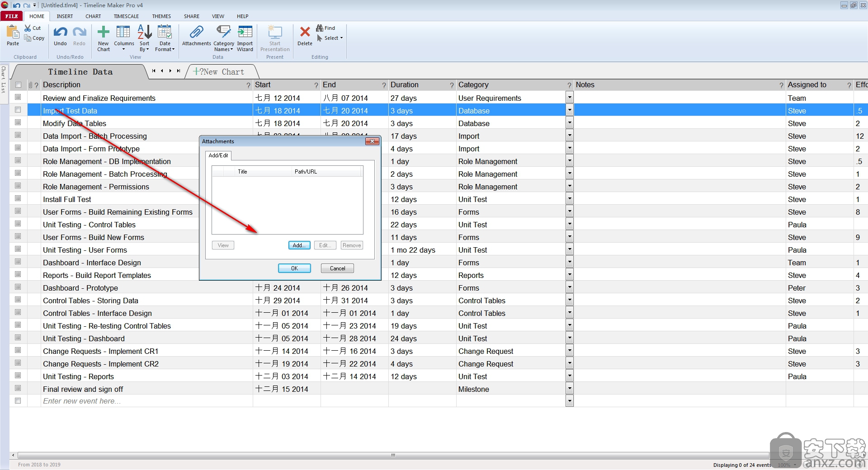The image size is (868, 470).
Task: Tick the checkbox on the new event row
Action: pos(18,401)
